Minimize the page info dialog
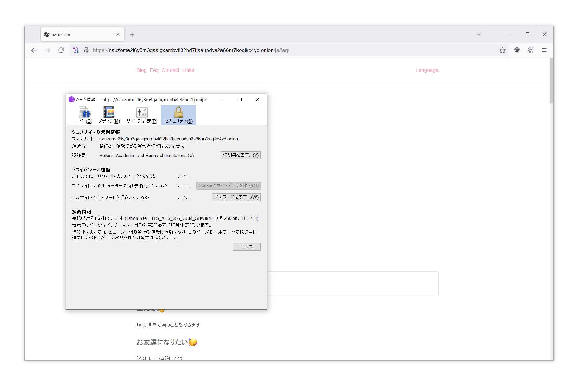Screen dimensions: 582x392 click(222, 99)
